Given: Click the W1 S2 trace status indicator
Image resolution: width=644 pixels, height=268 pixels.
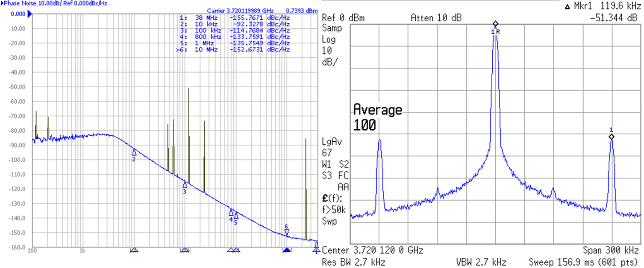Looking at the screenshot, I should tap(335, 165).
